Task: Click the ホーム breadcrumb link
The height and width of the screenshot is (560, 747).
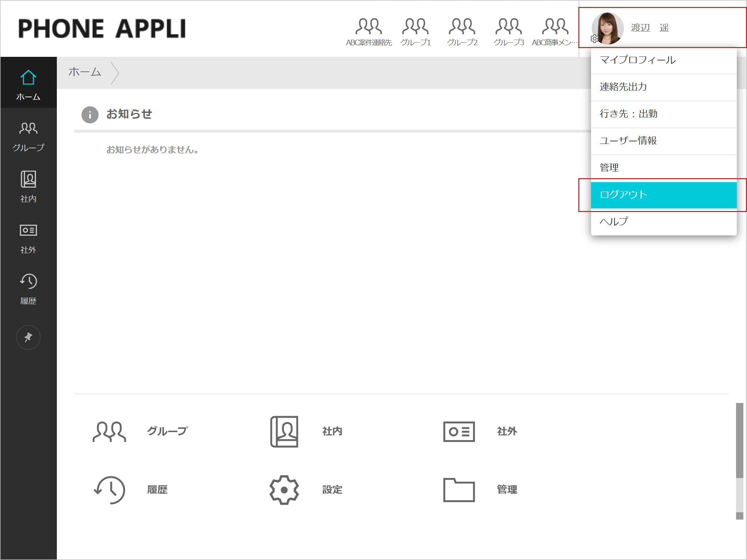Action: point(85,72)
